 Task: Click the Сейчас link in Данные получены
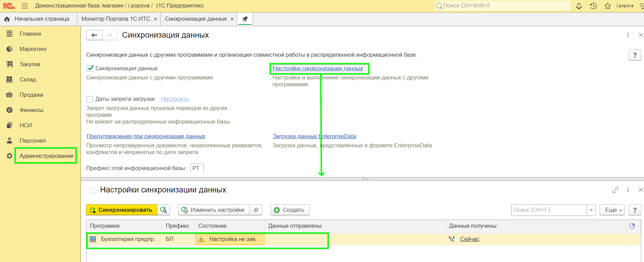tap(470, 239)
